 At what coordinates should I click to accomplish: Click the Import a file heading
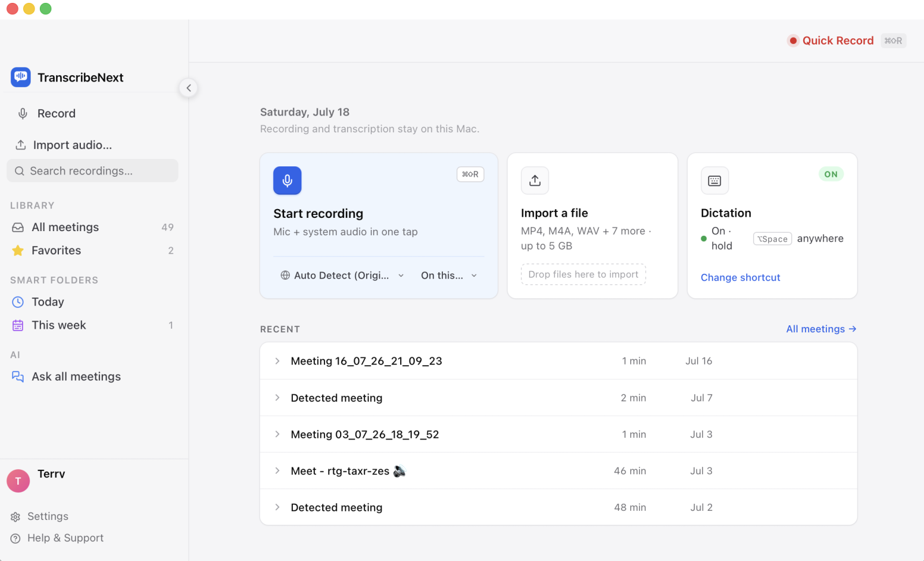click(554, 213)
